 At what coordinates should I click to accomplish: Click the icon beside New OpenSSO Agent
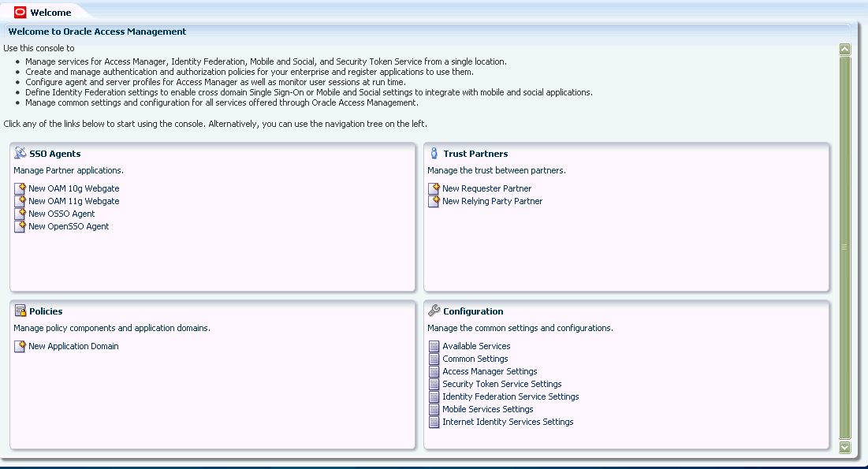(x=20, y=226)
